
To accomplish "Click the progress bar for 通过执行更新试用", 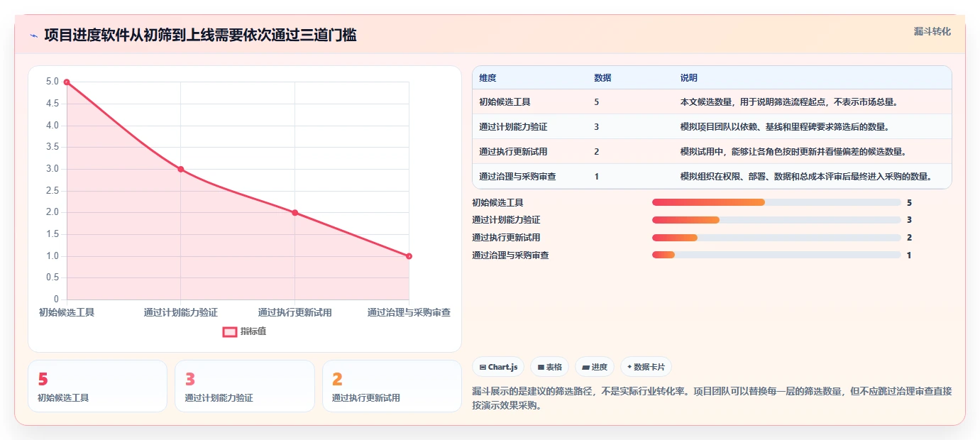I will (776, 238).
